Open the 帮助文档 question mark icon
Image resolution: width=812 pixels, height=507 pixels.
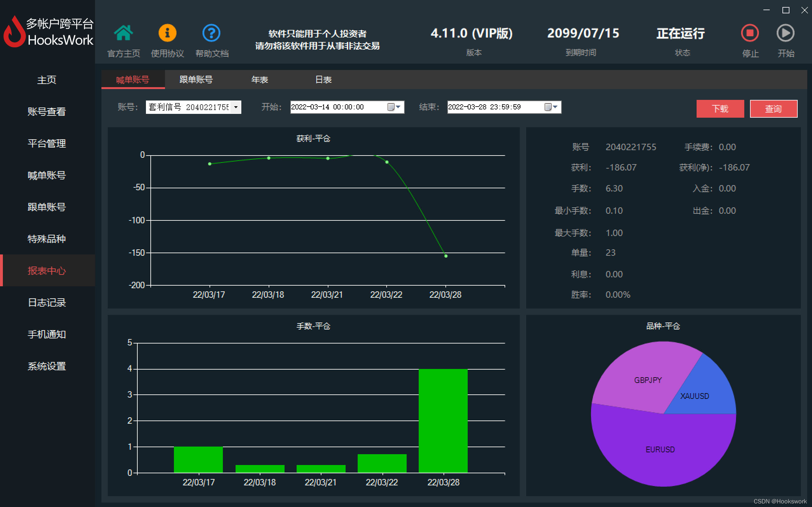click(x=211, y=33)
